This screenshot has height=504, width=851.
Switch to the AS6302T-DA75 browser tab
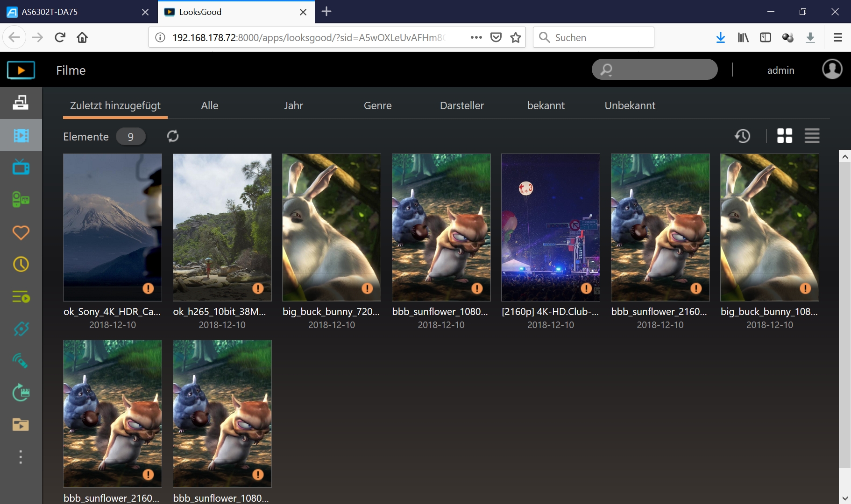[x=78, y=12]
